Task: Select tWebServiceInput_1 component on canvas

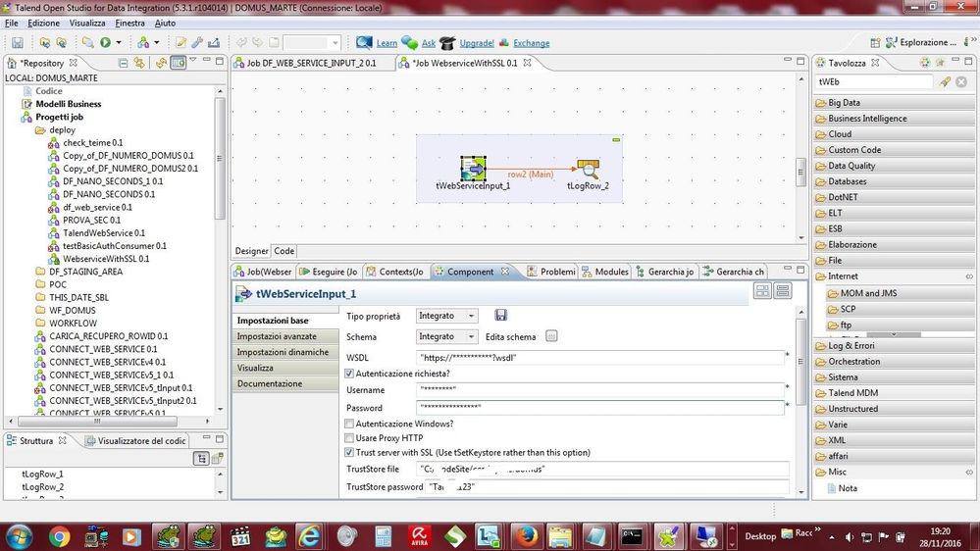Action: [473, 169]
